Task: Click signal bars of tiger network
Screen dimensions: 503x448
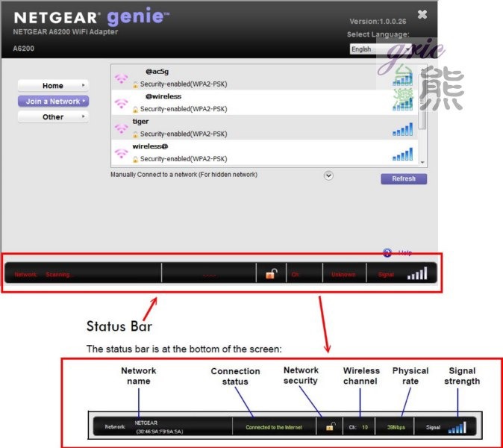Action: (402, 129)
